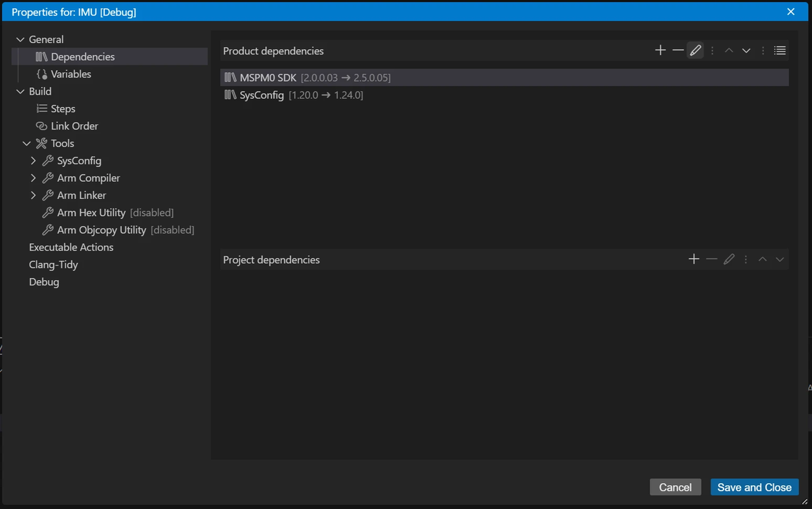Collapse the Build section
This screenshot has height=509, width=812.
[20, 91]
